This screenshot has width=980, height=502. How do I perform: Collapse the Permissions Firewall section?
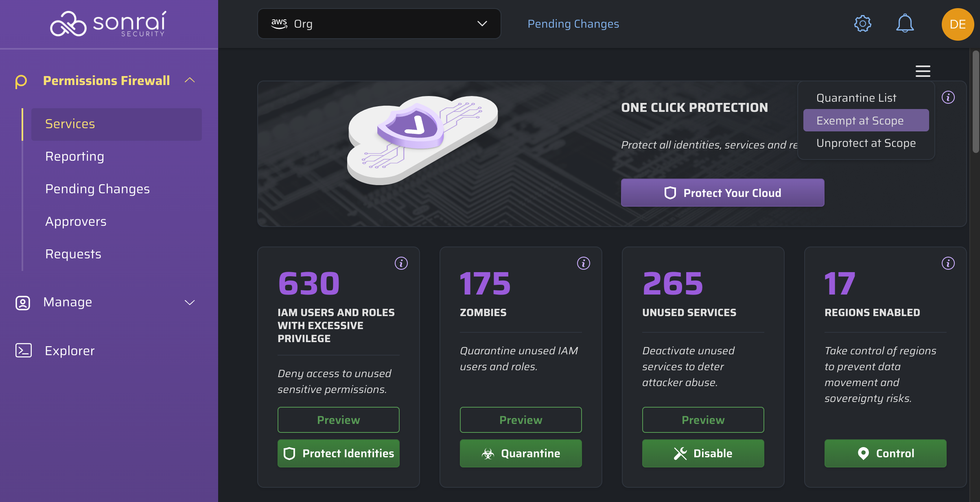pyautogui.click(x=190, y=80)
